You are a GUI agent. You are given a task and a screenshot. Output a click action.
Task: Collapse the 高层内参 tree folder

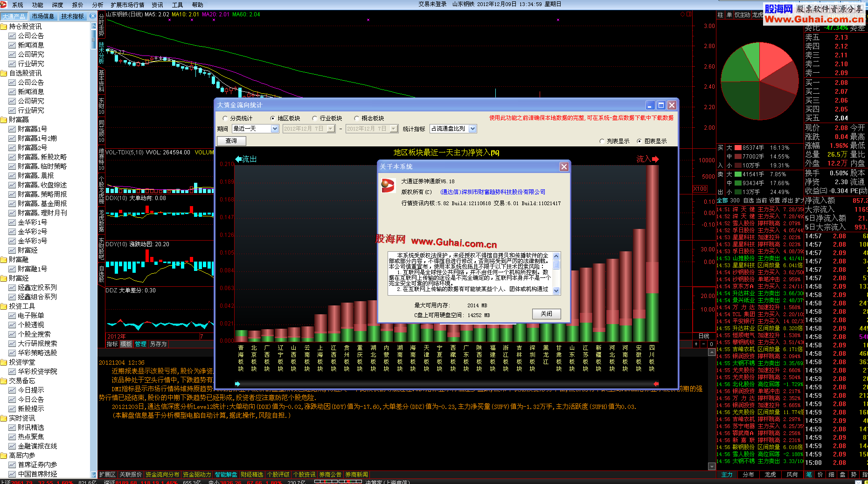4,456
